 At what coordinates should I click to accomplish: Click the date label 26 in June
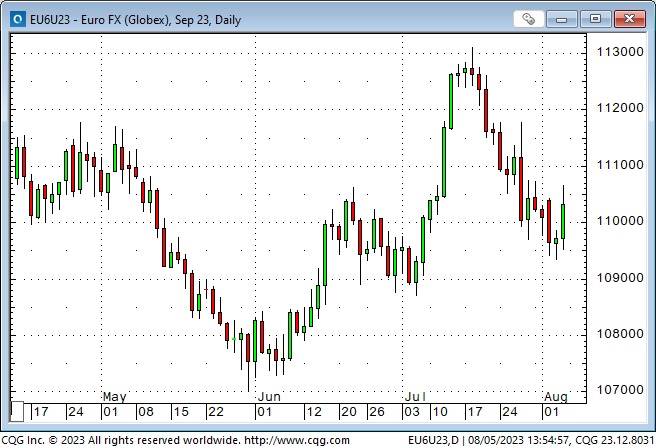[x=377, y=412]
